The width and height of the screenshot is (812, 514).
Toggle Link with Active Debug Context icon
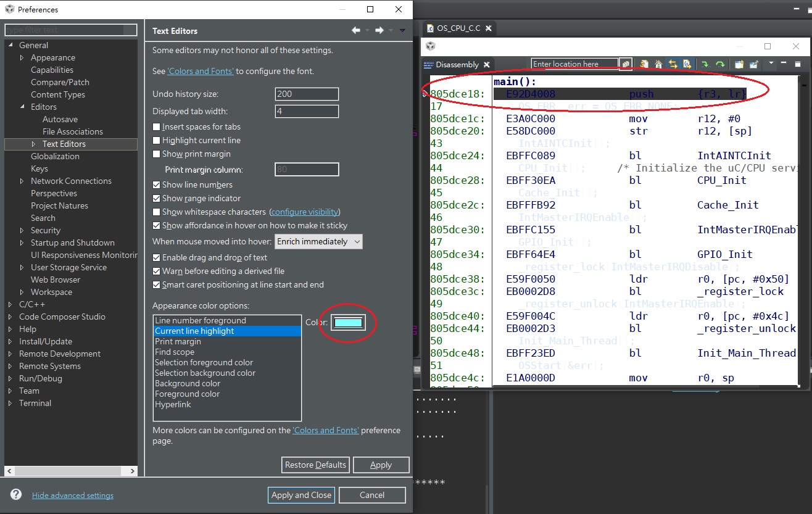[673, 64]
